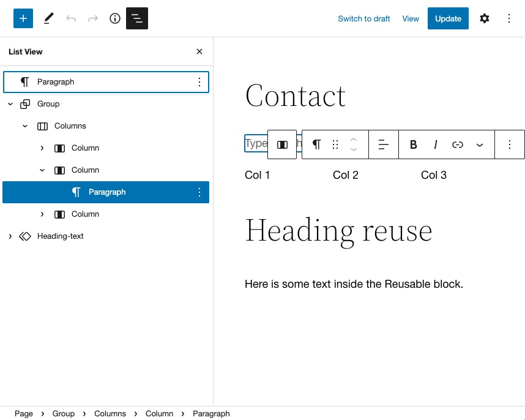Viewport: 525px width, 420px height.
Task: Click the drag handle in the block toolbar
Action: [x=335, y=144]
